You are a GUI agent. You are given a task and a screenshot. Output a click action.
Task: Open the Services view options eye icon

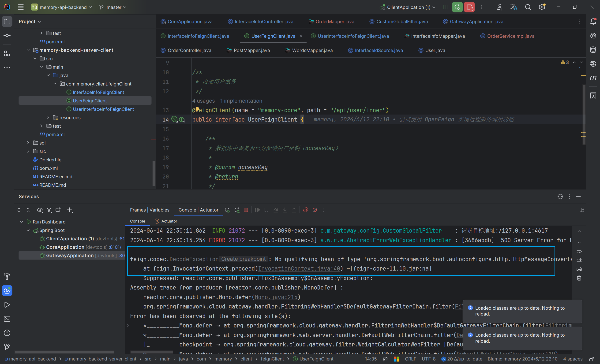pos(40,210)
